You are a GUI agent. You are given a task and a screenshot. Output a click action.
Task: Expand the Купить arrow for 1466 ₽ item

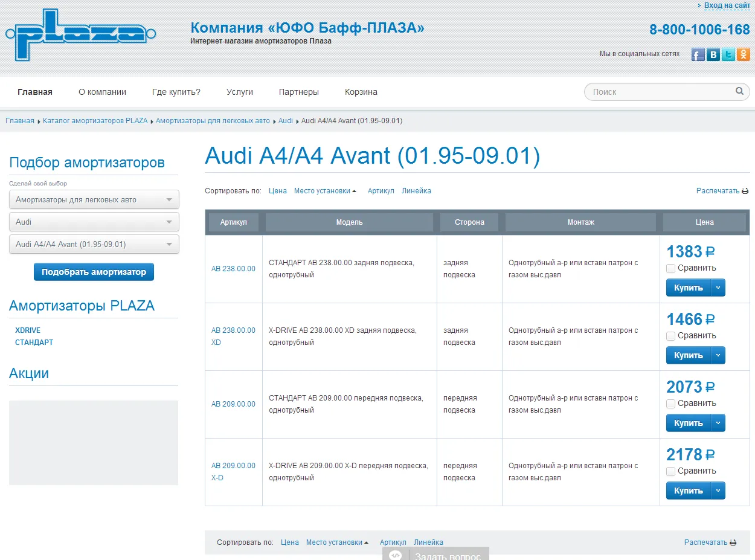click(718, 355)
